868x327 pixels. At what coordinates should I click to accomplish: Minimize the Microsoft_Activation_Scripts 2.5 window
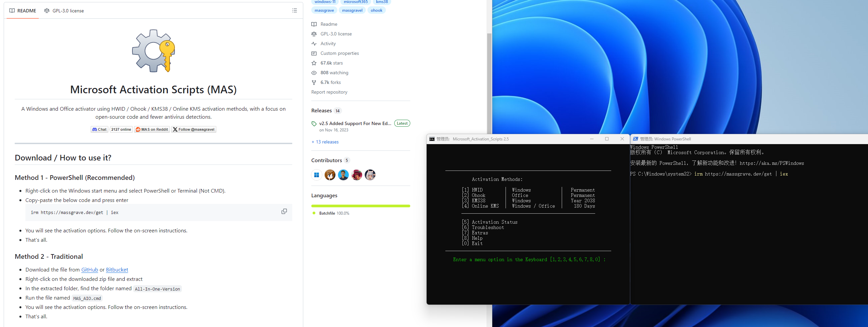tap(592, 139)
